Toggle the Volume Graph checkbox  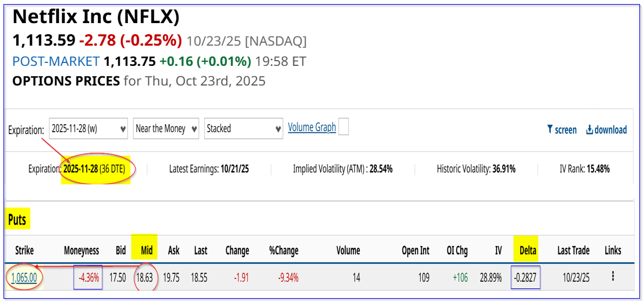click(343, 127)
